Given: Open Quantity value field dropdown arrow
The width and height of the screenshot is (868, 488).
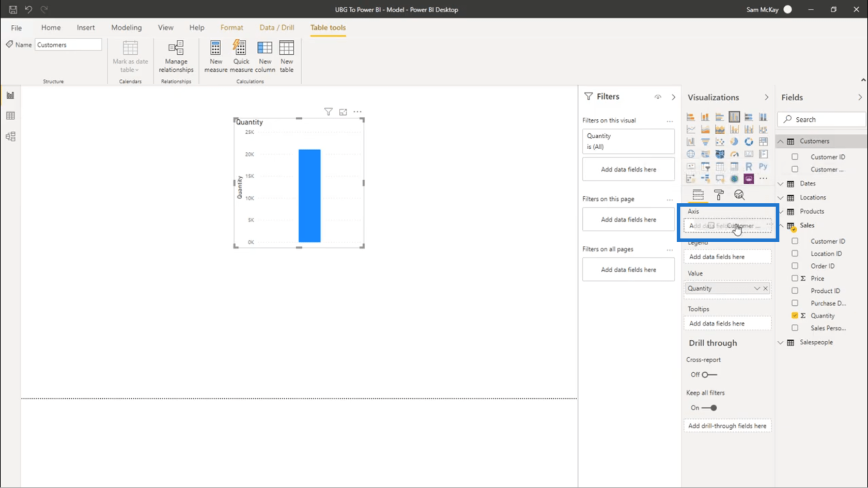Looking at the screenshot, I should 757,289.
